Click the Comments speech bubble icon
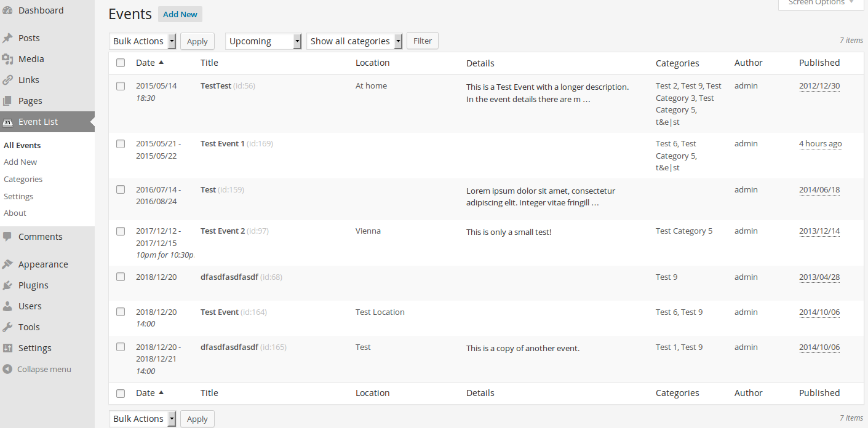The width and height of the screenshot is (868, 428). (x=7, y=237)
